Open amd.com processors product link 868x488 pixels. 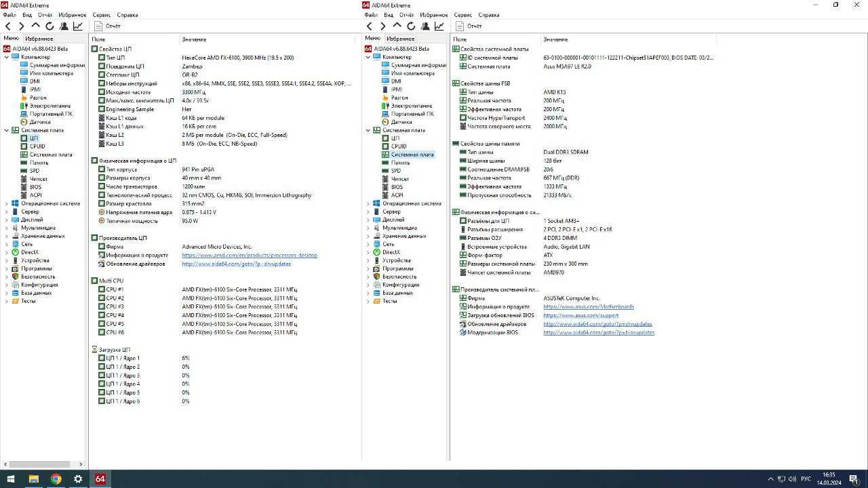[250, 256]
